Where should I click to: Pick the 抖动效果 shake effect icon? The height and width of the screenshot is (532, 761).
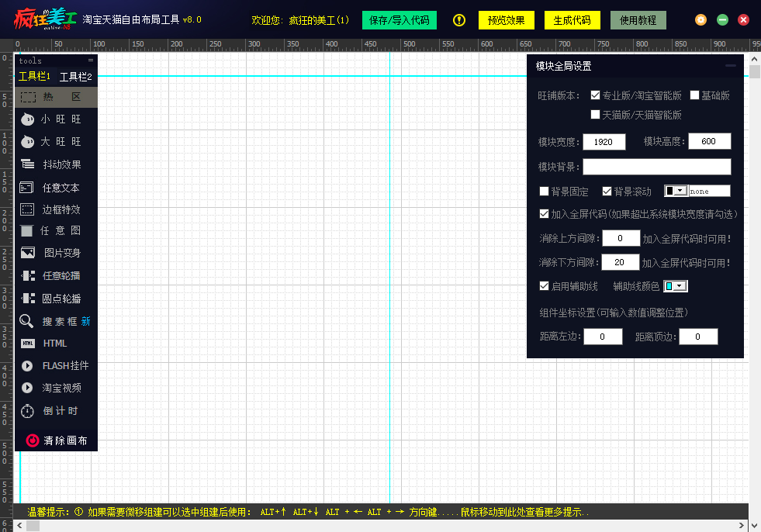(28, 164)
